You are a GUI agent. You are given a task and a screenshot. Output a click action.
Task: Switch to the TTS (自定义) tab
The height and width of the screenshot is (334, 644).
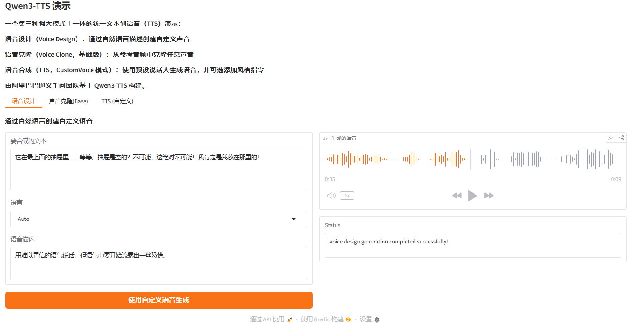click(117, 101)
